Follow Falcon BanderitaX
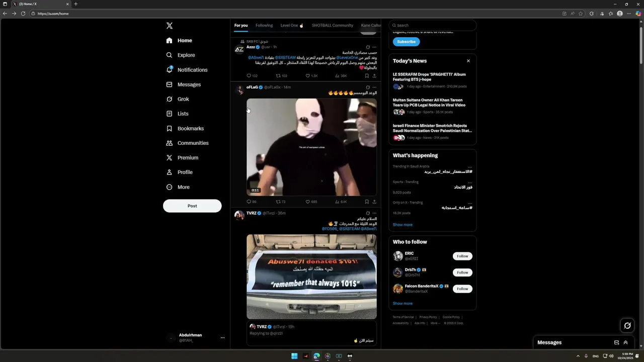The image size is (644, 362). pos(462,289)
